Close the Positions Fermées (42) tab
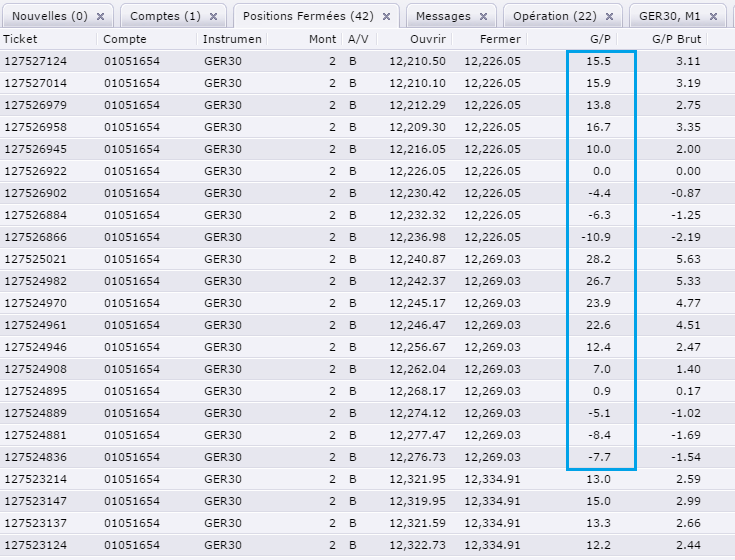Screen dimensions: 735x560 coord(386,16)
